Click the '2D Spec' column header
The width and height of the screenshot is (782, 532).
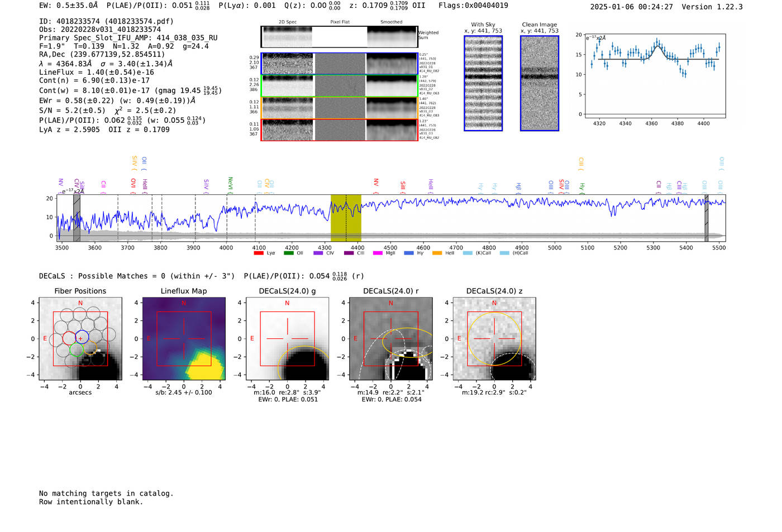(x=288, y=22)
